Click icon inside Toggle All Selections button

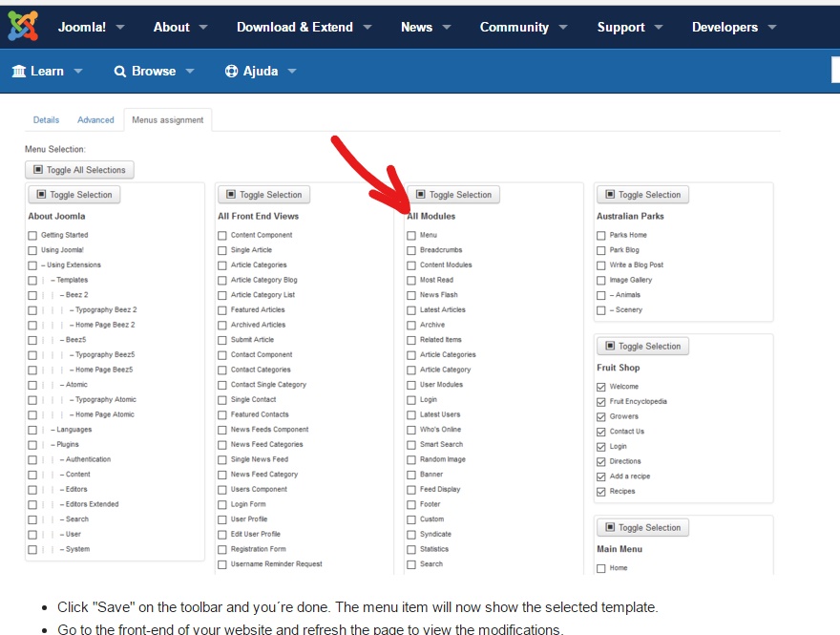[x=38, y=169]
